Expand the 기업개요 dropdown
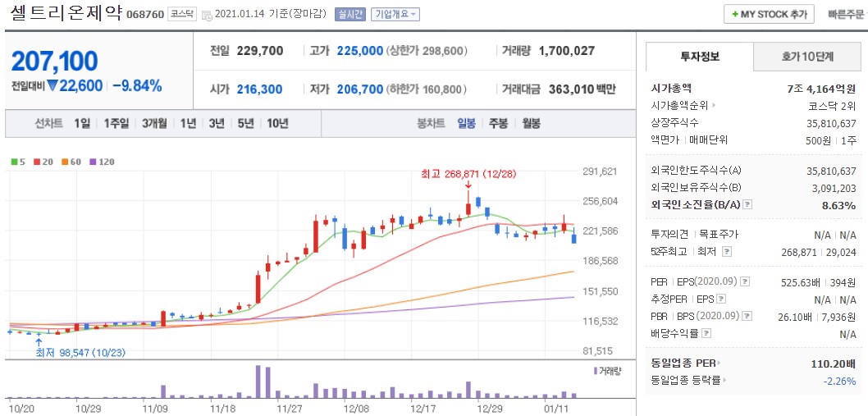 tap(395, 15)
